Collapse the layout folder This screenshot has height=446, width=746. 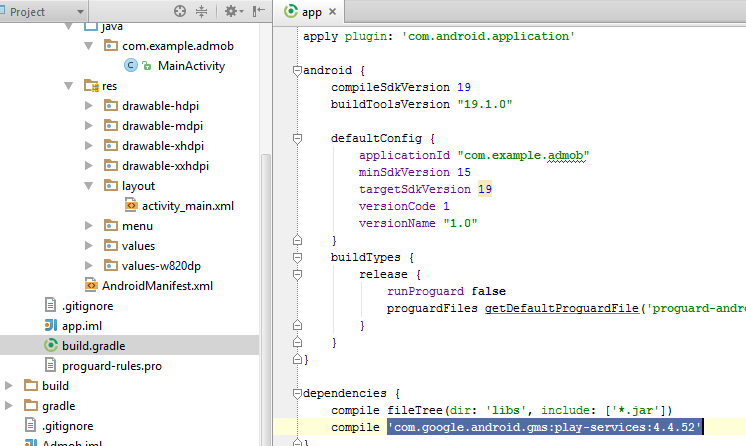coord(89,186)
